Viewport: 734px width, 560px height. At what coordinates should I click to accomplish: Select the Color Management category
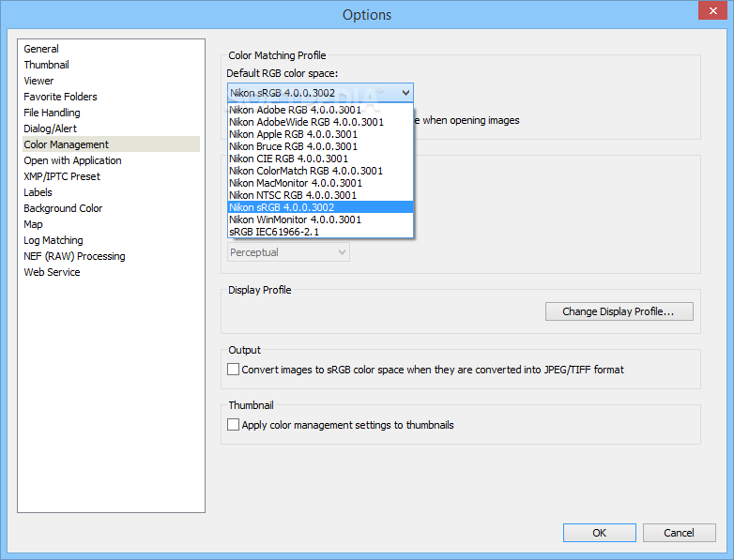tap(112, 144)
